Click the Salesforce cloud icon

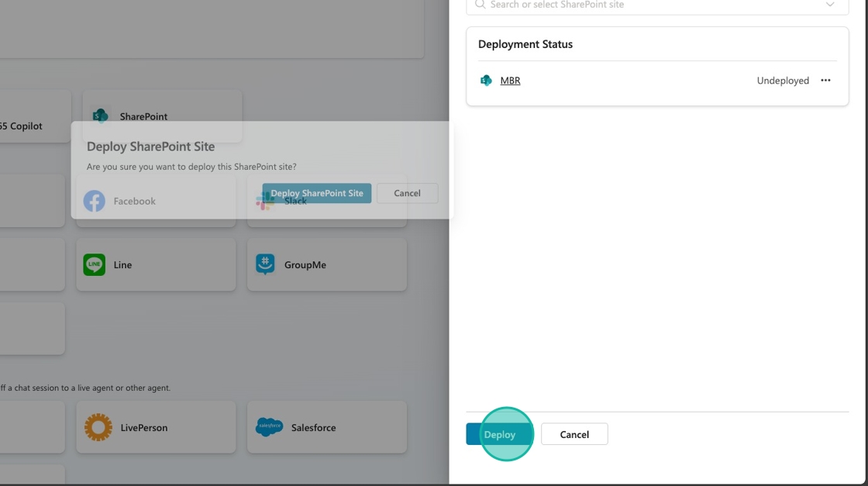point(269,427)
